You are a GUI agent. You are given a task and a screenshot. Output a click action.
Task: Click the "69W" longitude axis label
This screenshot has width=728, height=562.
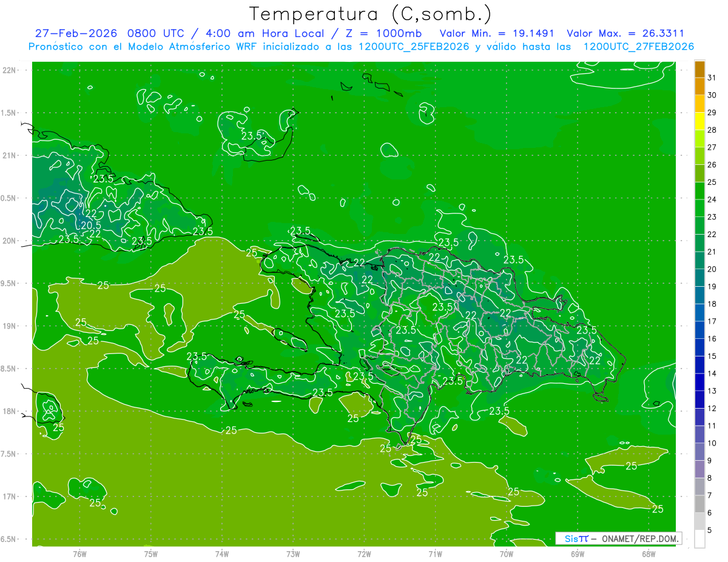(x=578, y=554)
